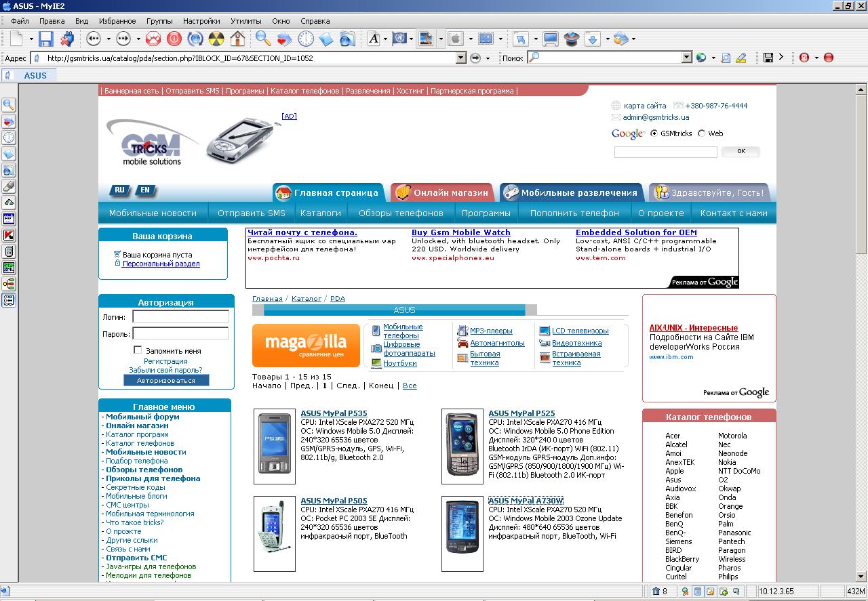868x601 pixels.
Task: Click the Kaspersky icon in left sidebar
Action: pyautogui.click(x=9, y=235)
